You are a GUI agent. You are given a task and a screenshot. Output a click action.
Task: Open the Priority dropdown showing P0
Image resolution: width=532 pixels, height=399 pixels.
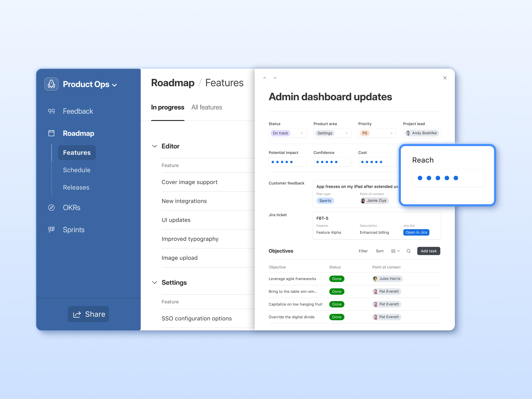click(x=377, y=133)
